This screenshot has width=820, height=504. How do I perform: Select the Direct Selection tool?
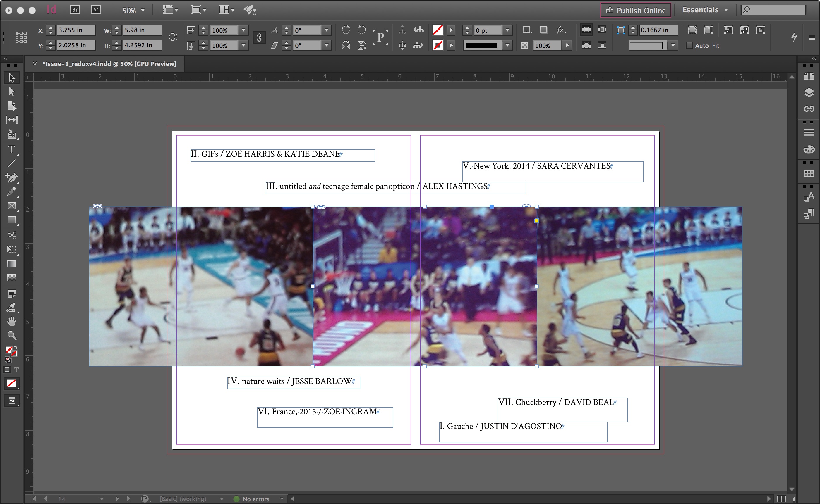(x=11, y=91)
